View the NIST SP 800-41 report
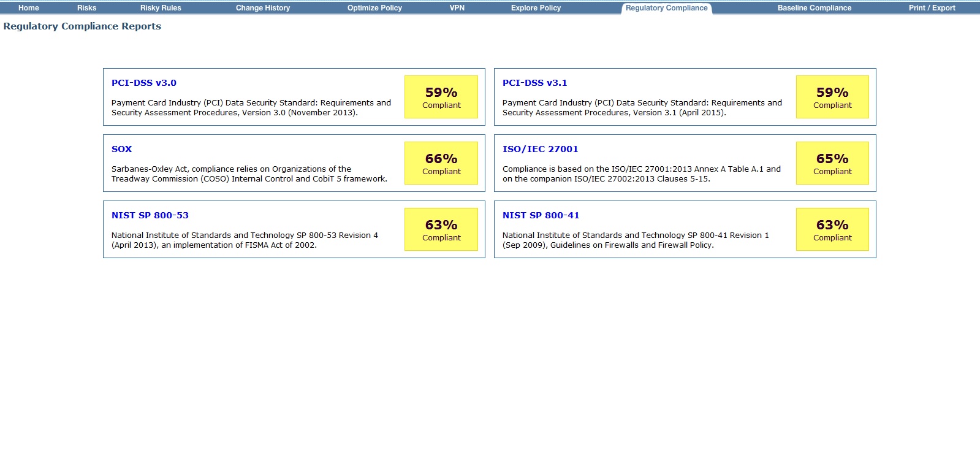 [541, 215]
